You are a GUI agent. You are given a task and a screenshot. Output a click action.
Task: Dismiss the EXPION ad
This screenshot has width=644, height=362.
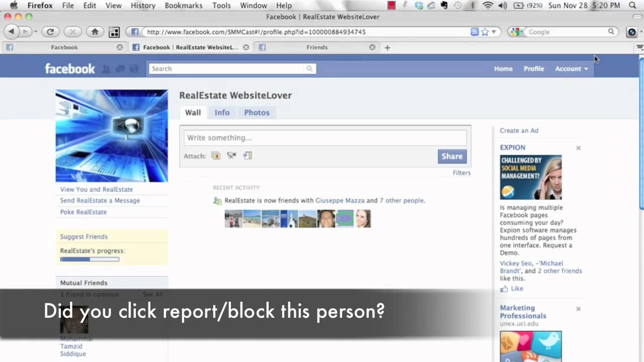(x=579, y=148)
